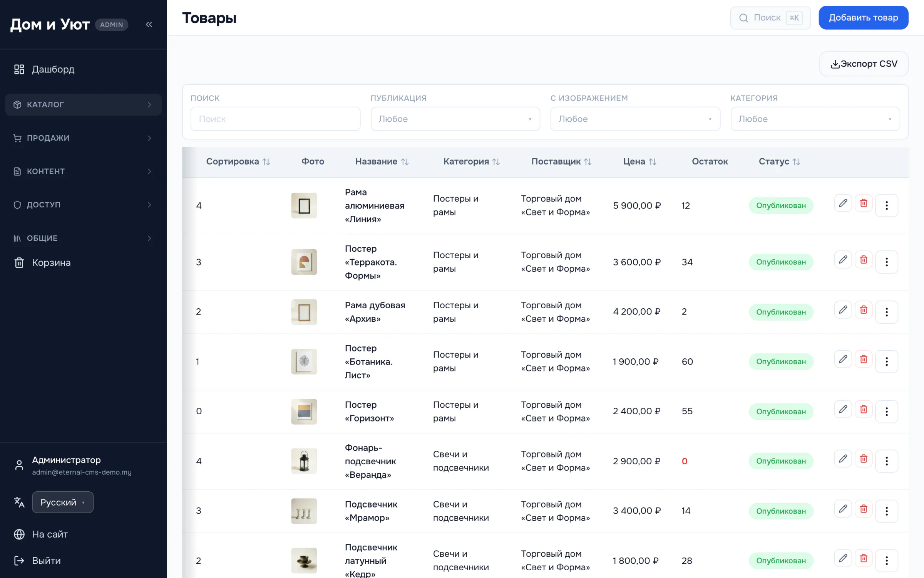Screen dimensions: 924x578
Task: Click the Дом и Уют logo
Action: (50, 24)
